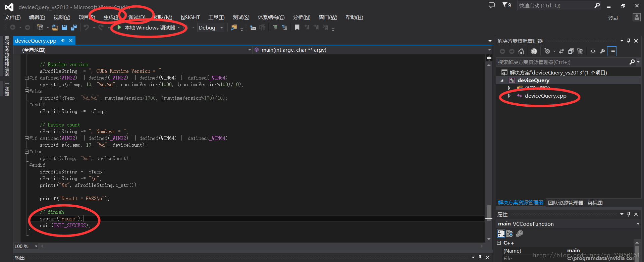644x262 pixels.
Task: Click the Comment Out Lines toolbar icon
Action: point(275,28)
